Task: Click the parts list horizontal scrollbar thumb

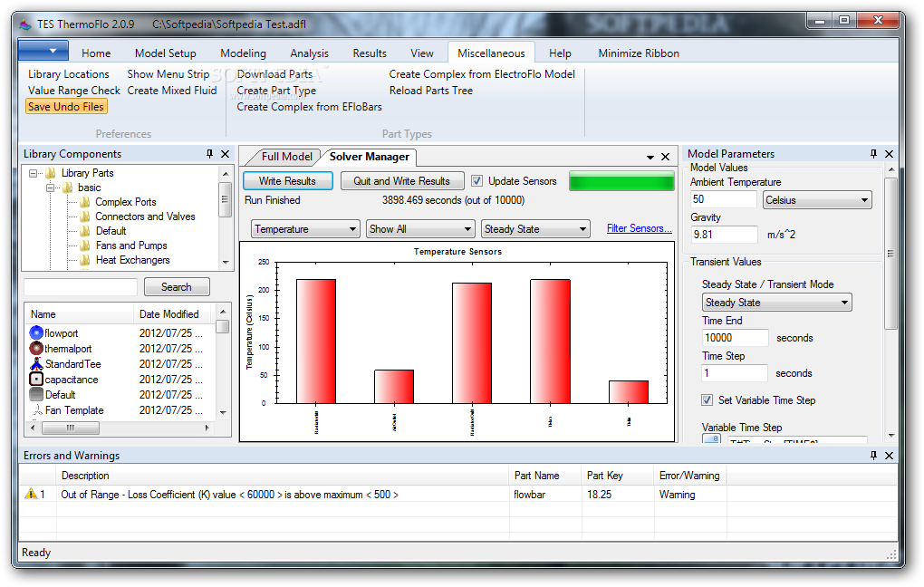Action: pos(70,428)
